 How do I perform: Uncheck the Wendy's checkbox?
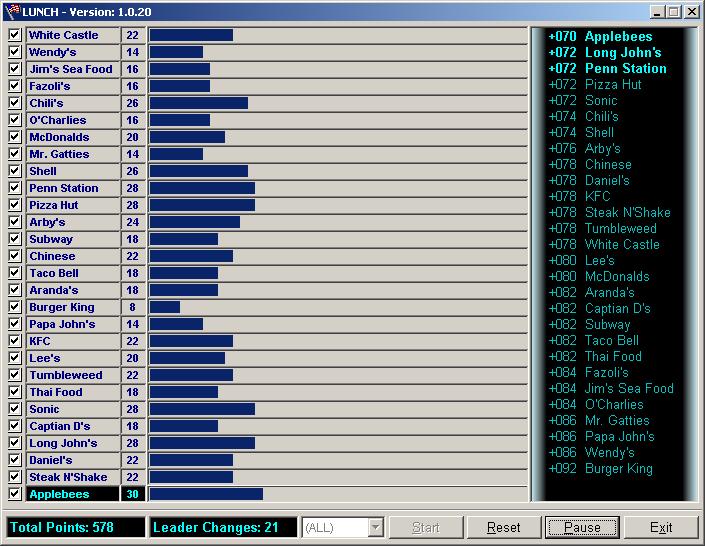tap(15, 52)
